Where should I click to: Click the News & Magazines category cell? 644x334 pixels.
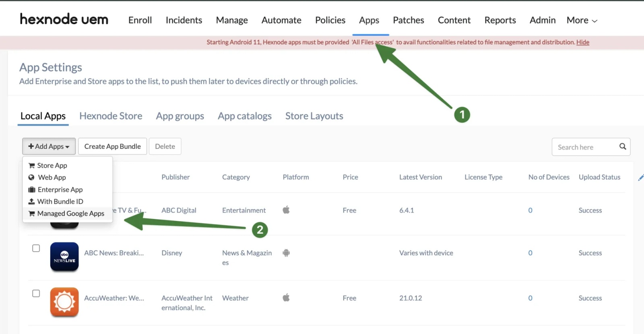pos(247,258)
